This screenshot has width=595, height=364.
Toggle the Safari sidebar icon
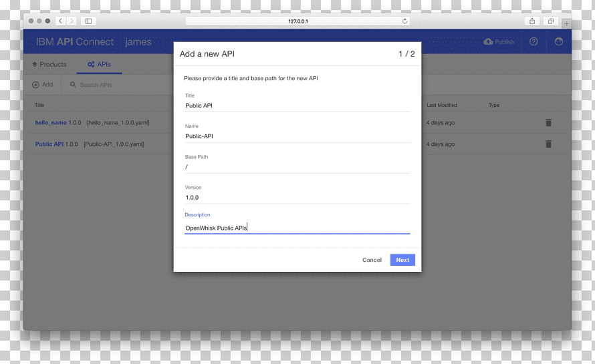click(88, 21)
